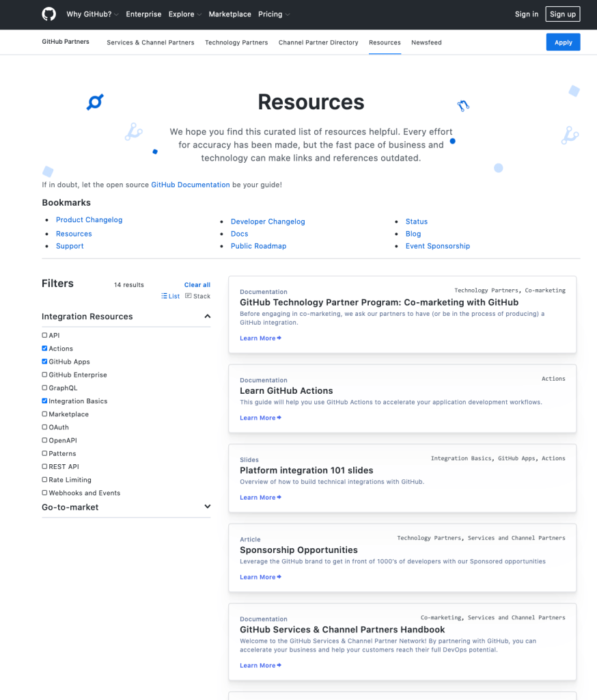Switch to List view icon
This screenshot has height=700, width=597.
(x=165, y=296)
